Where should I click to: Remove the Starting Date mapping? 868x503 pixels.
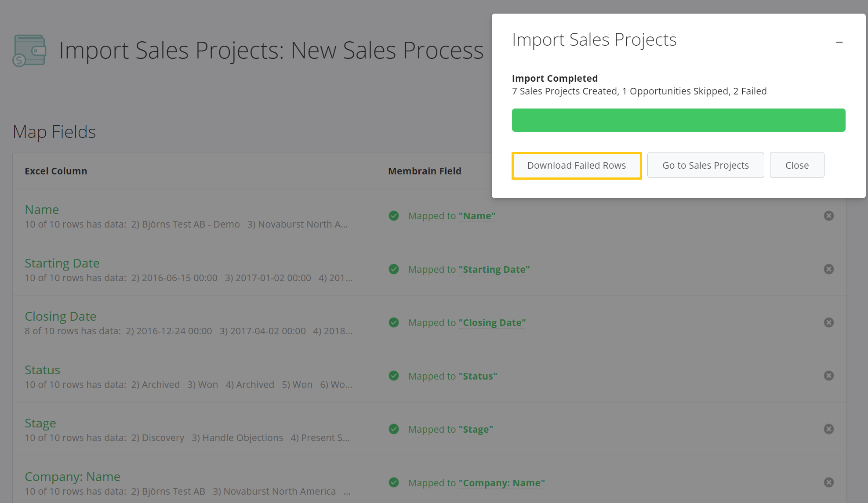(x=828, y=269)
